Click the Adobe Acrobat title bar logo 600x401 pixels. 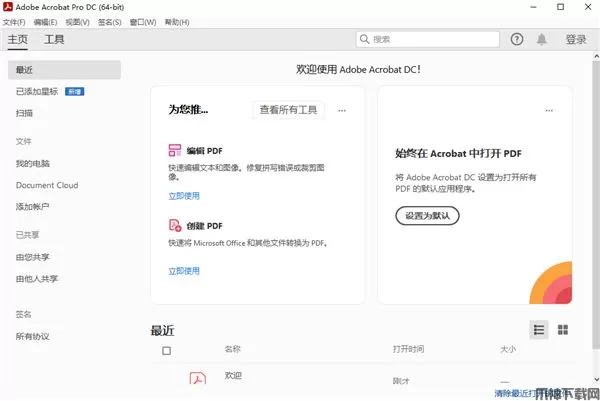pyautogui.click(x=8, y=7)
